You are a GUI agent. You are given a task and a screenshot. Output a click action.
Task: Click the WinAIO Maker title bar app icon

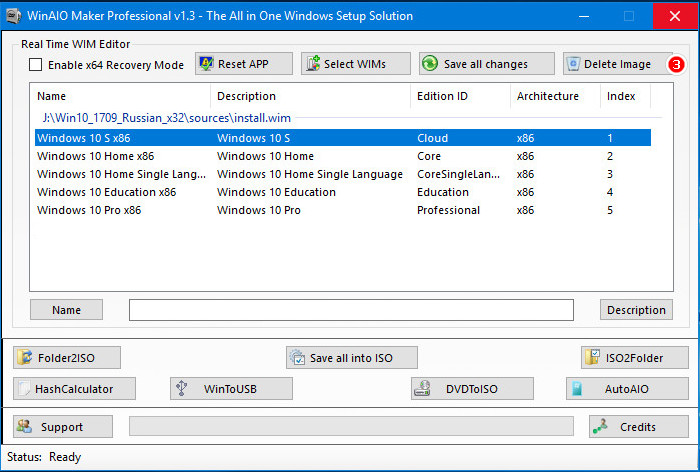tap(13, 16)
